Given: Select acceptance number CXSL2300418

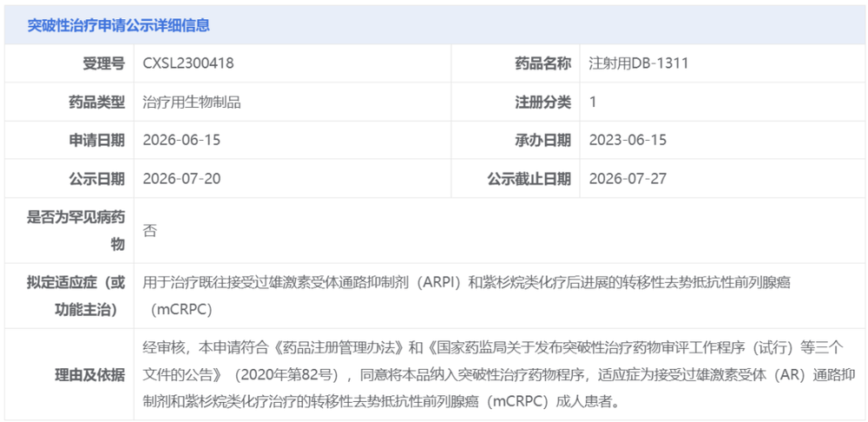Looking at the screenshot, I should point(188,63).
